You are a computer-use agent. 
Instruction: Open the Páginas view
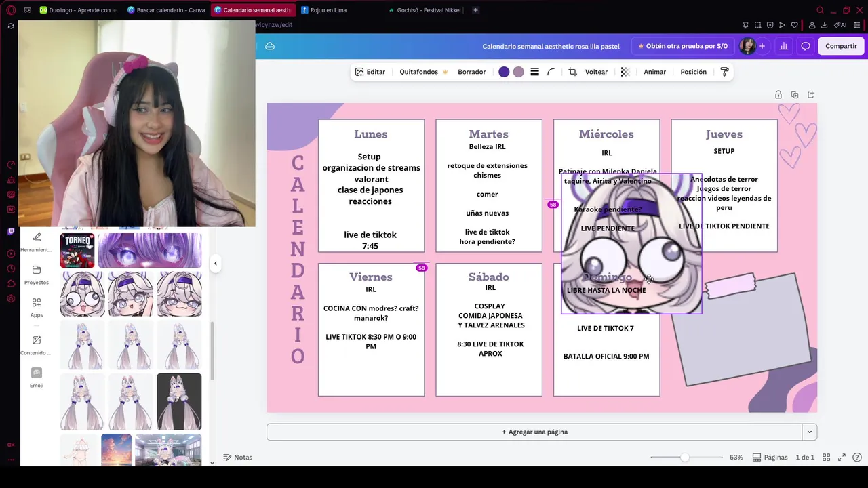[770, 457]
